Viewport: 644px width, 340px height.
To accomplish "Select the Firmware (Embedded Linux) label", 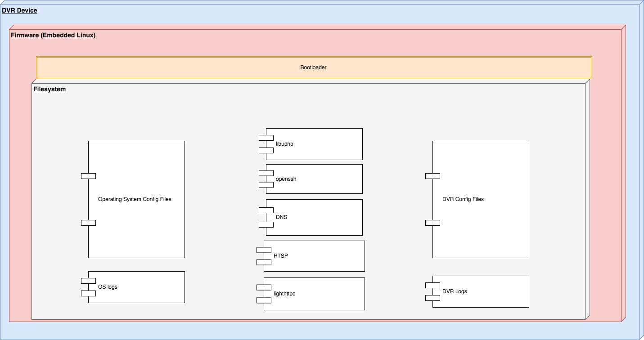I will pyautogui.click(x=53, y=35).
